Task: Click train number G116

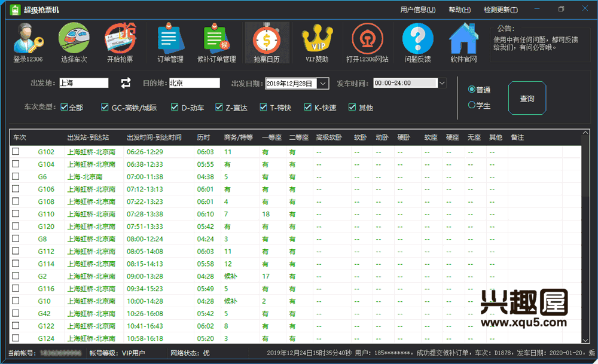Action: click(x=46, y=289)
